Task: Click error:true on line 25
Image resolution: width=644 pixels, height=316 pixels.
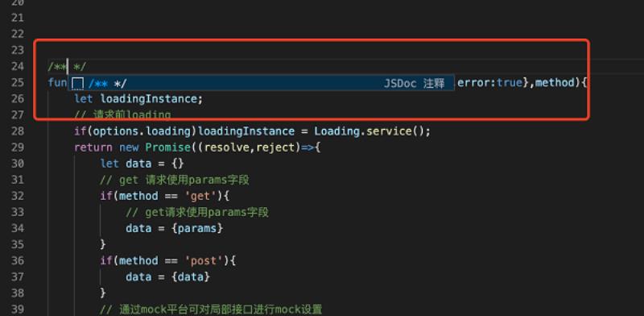Action: coord(489,83)
